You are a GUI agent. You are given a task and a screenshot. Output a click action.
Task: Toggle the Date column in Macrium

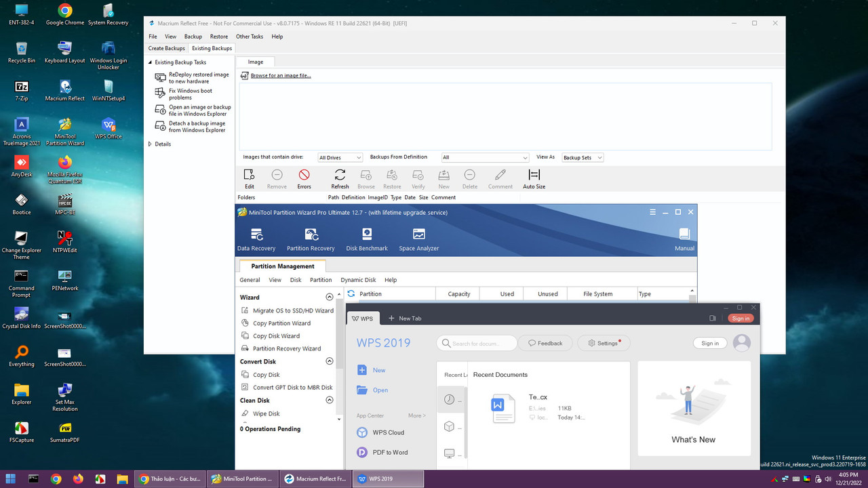point(410,197)
